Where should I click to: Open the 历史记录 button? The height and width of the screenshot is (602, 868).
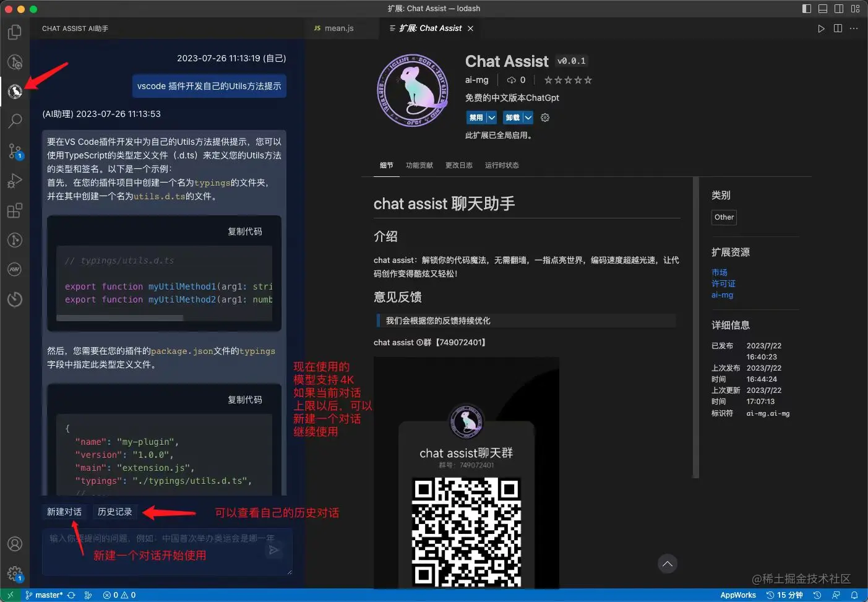coord(114,512)
